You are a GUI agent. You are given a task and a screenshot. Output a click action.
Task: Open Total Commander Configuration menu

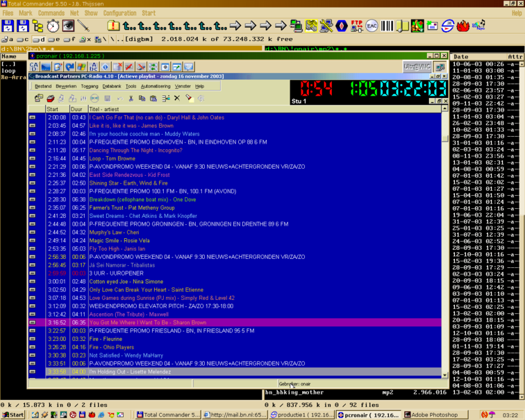tap(119, 13)
